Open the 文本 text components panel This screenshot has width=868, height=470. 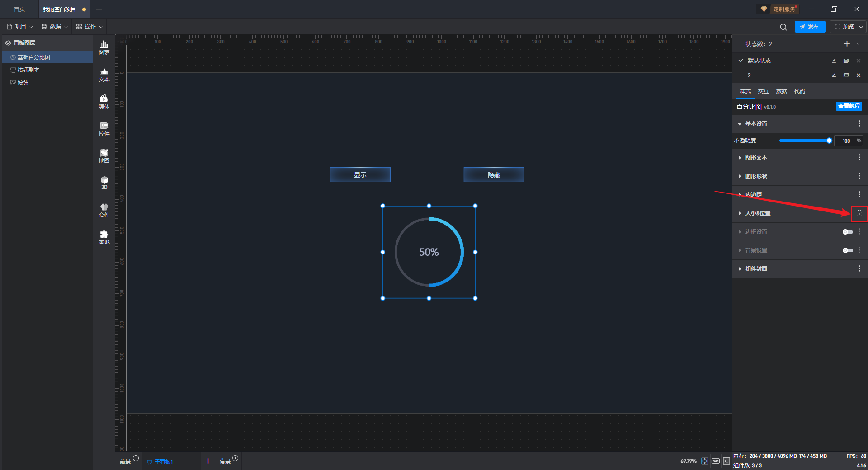tap(104, 75)
